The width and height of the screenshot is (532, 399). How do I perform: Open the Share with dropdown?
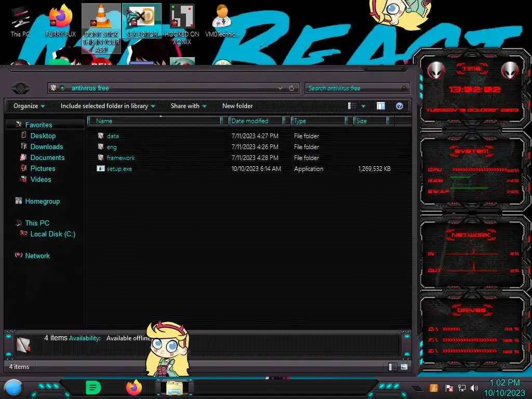pyautogui.click(x=189, y=106)
